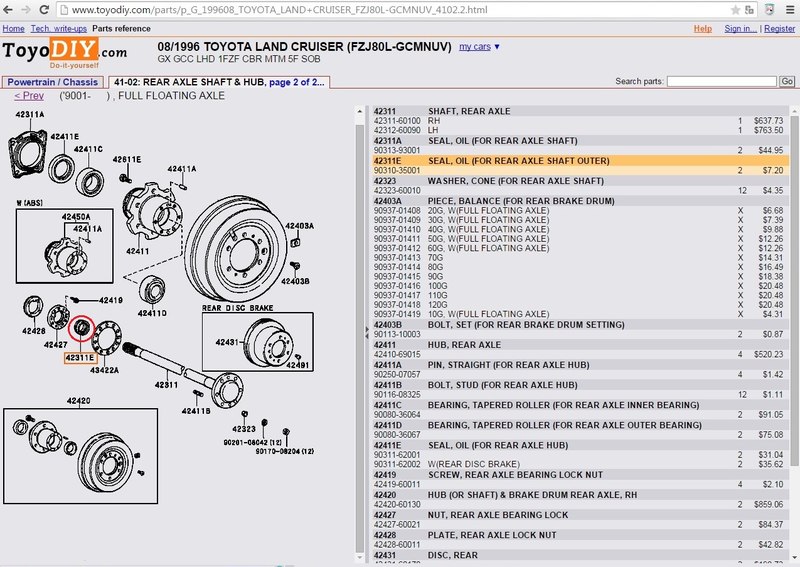Reload the page with the refresh icon
The image size is (800, 567).
point(44,10)
